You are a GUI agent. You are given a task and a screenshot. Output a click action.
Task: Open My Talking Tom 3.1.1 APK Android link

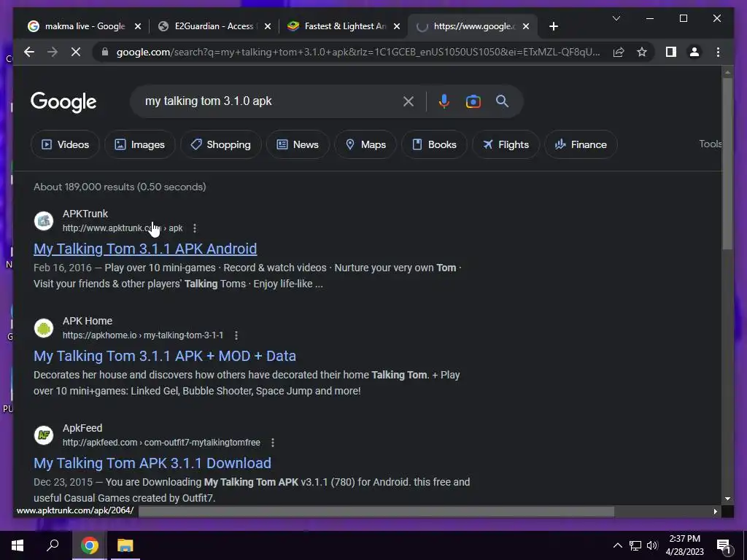pos(145,249)
